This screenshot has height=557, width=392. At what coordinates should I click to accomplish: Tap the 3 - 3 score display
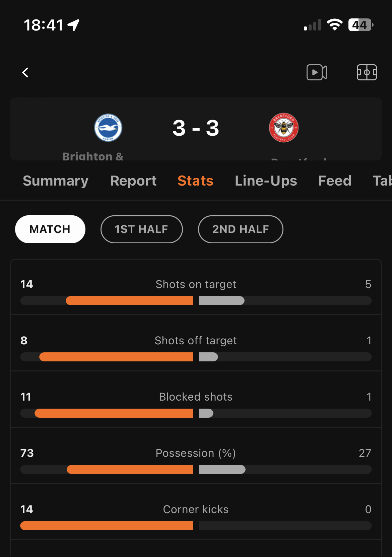click(196, 128)
